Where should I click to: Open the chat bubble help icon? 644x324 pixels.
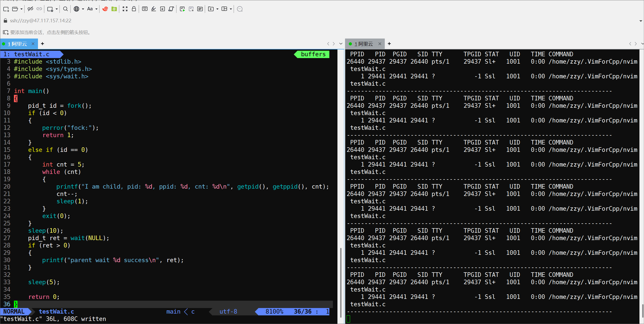click(x=240, y=9)
